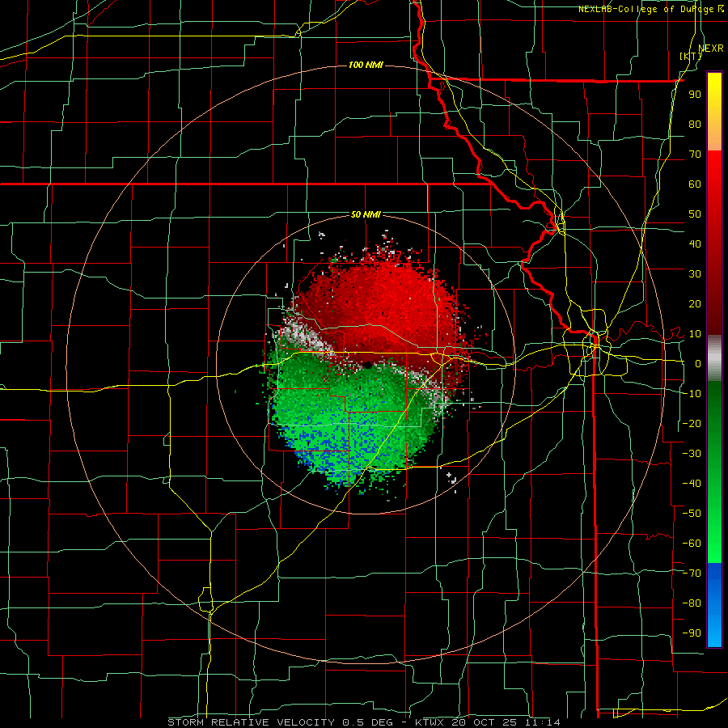Screen dimensions: 728x728
Task: Click the -50 value on velocity scale
Action: 692,513
